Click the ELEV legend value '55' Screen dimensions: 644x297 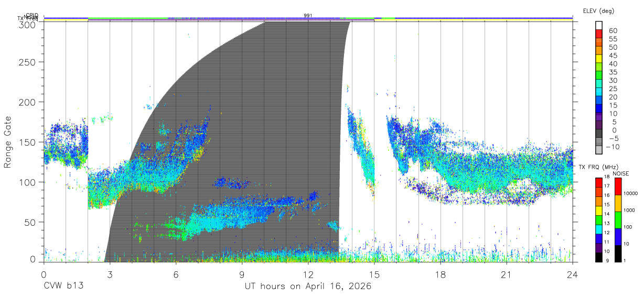[x=613, y=39]
